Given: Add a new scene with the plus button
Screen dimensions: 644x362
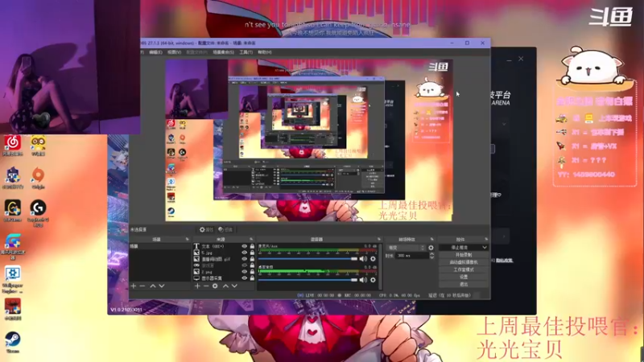Looking at the screenshot, I should [133, 286].
